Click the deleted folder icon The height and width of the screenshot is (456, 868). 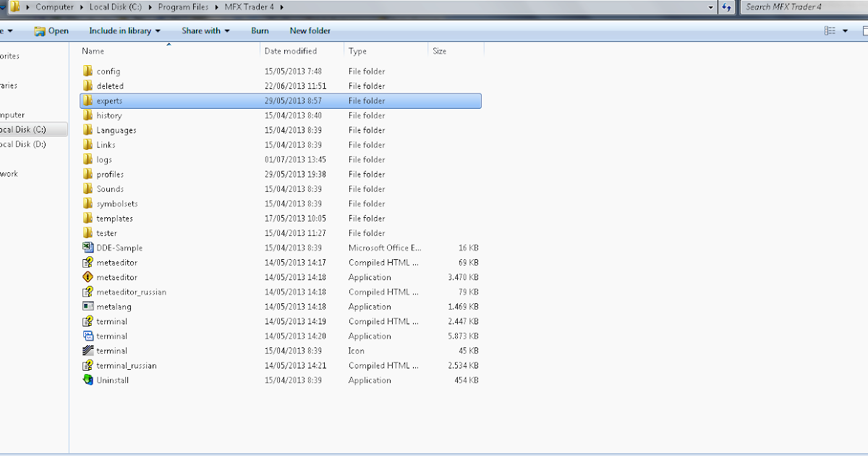(x=88, y=85)
